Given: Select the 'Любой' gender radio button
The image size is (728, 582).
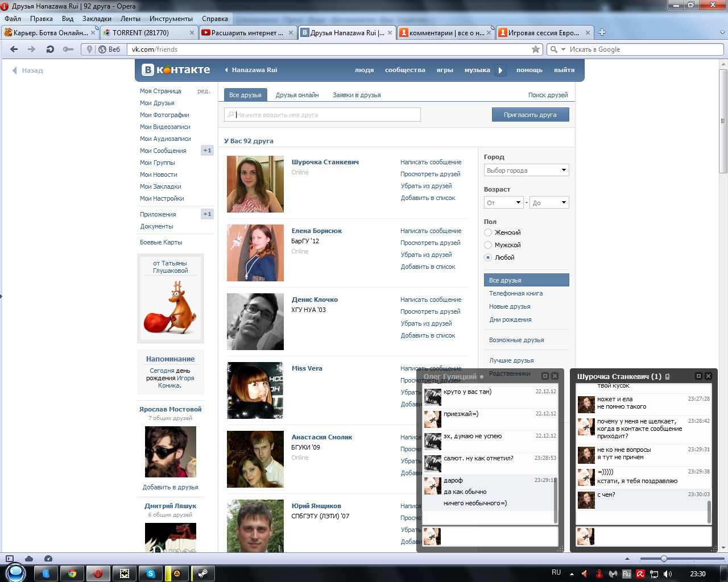Looking at the screenshot, I should (x=488, y=257).
